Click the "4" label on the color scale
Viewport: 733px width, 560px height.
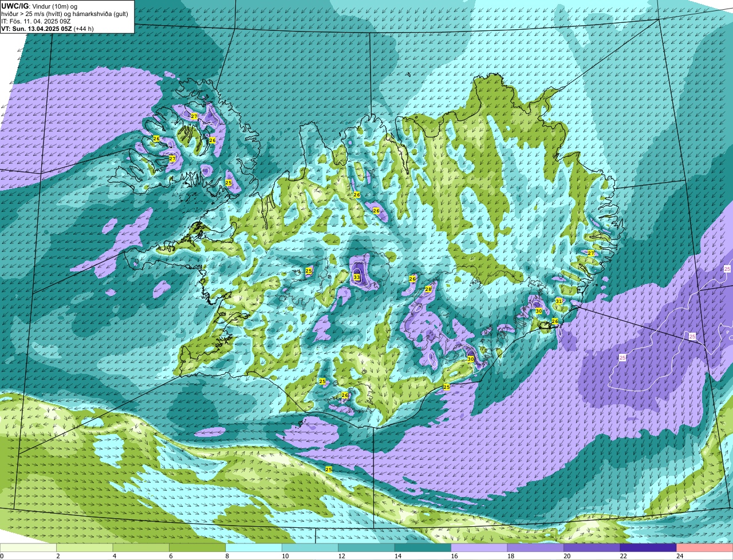(x=114, y=556)
